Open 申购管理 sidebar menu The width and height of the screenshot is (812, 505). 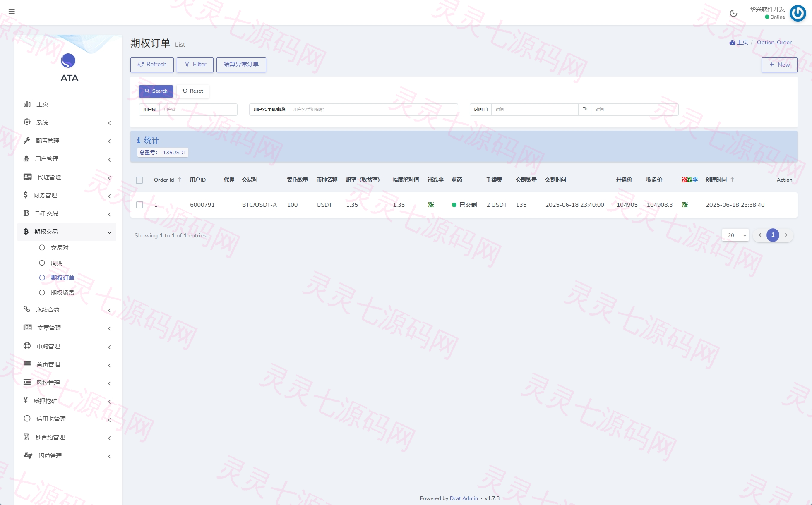[67, 346]
